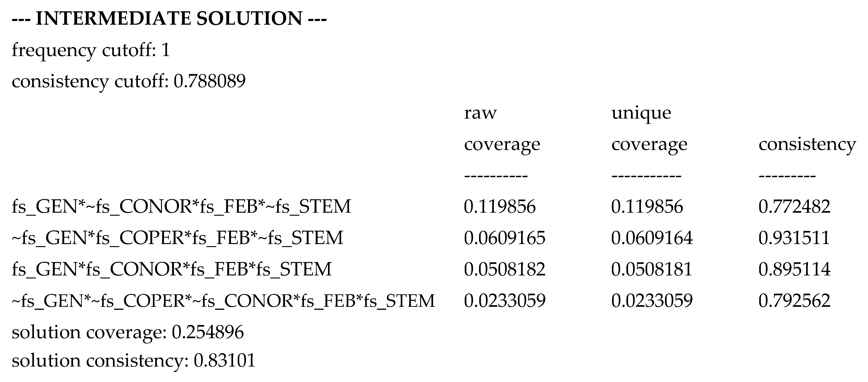Screen dimensions: 868x382
Task: Select the fs_GEN*~fs_CONOR*fs_FEB*~fs_STEM row label
Action: click(x=181, y=207)
